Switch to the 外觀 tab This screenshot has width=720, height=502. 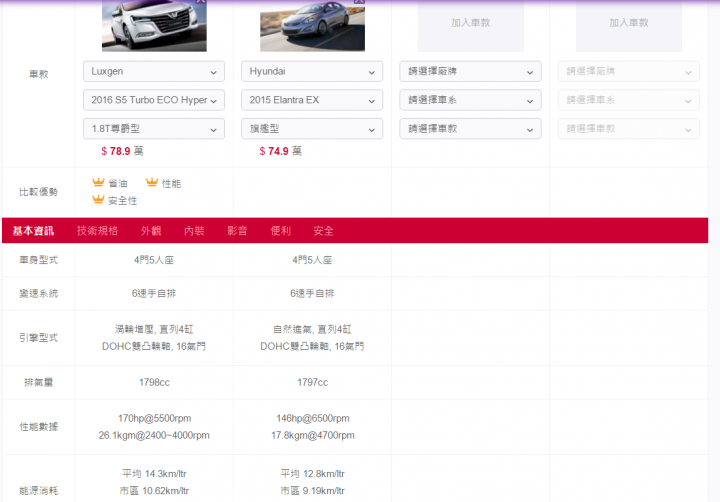151,231
